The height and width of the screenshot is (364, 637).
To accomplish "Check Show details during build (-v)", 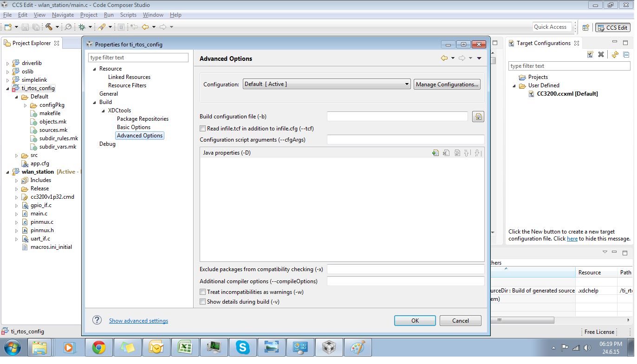I will (202, 302).
